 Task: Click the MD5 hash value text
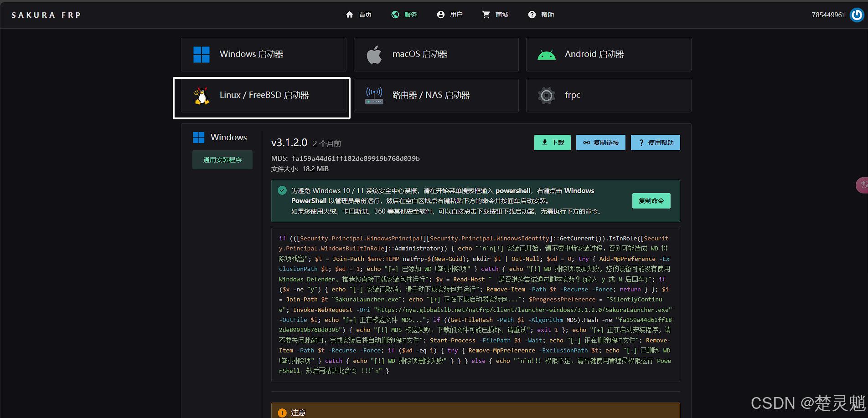pos(356,158)
